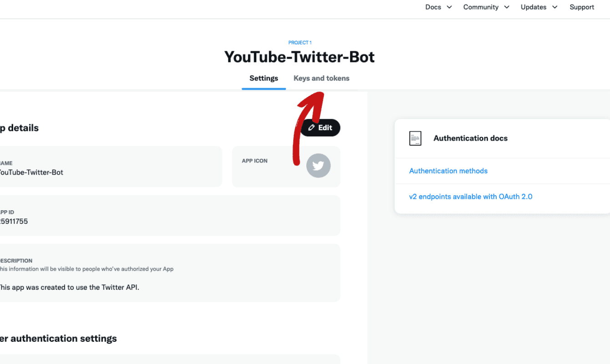Click the pencil icon inside Edit button

pos(311,128)
